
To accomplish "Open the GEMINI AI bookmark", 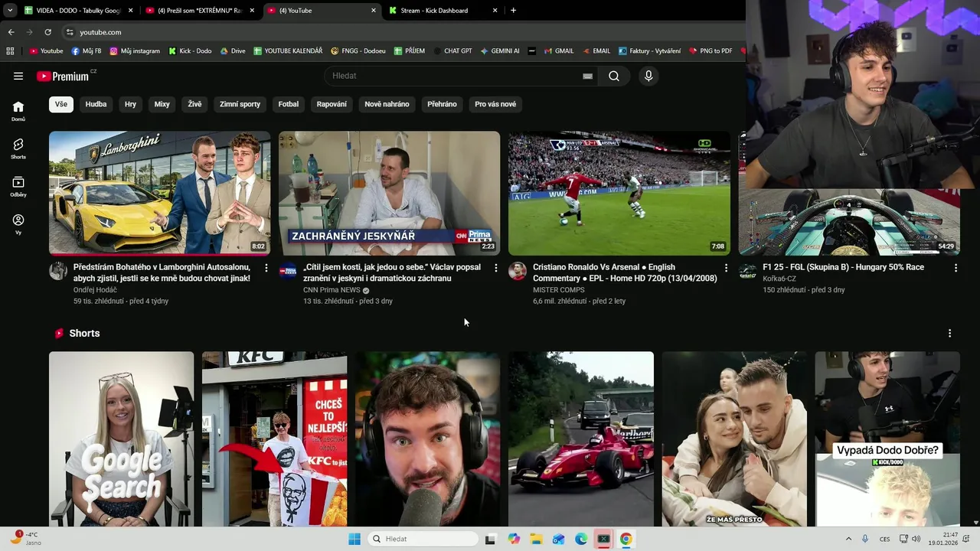I will pos(500,51).
